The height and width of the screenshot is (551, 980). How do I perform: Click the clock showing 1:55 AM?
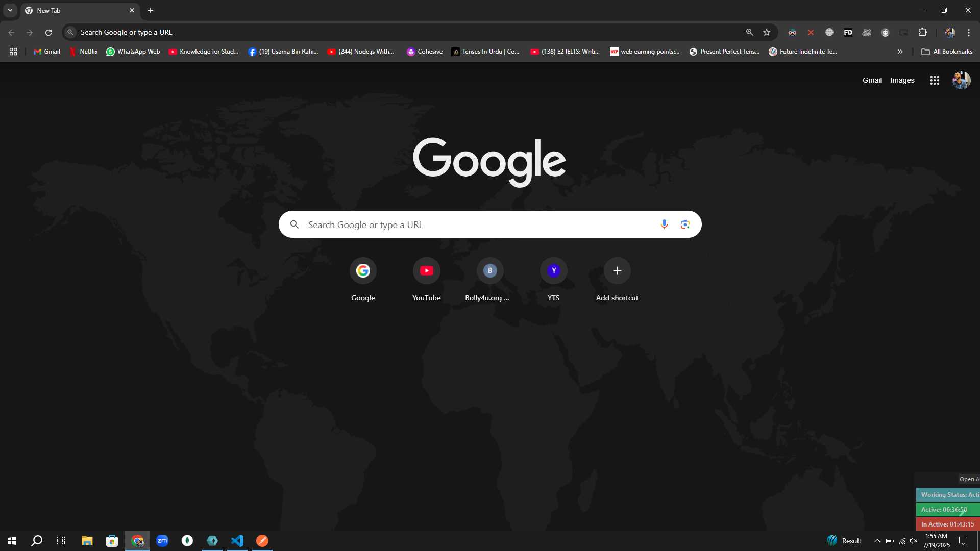(937, 541)
